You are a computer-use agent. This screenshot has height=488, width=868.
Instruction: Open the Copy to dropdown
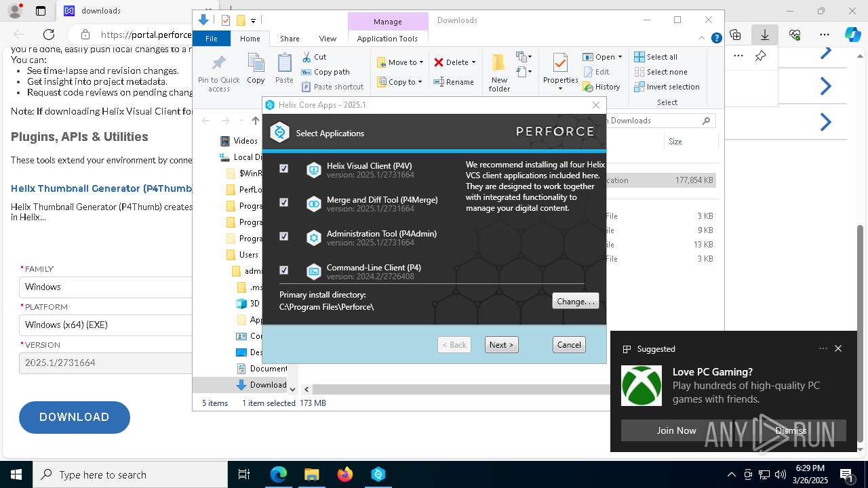400,82
